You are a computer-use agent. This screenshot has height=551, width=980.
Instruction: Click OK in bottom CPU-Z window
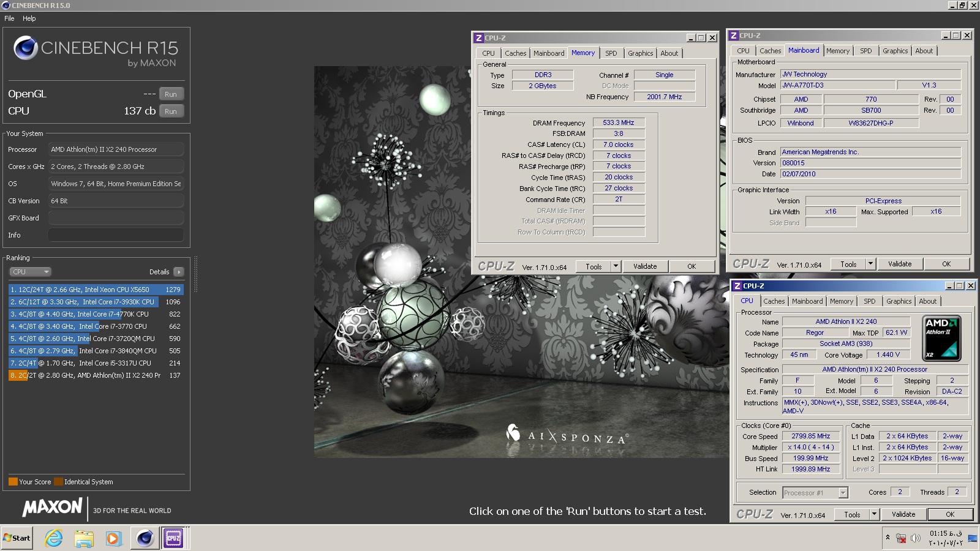tap(950, 514)
